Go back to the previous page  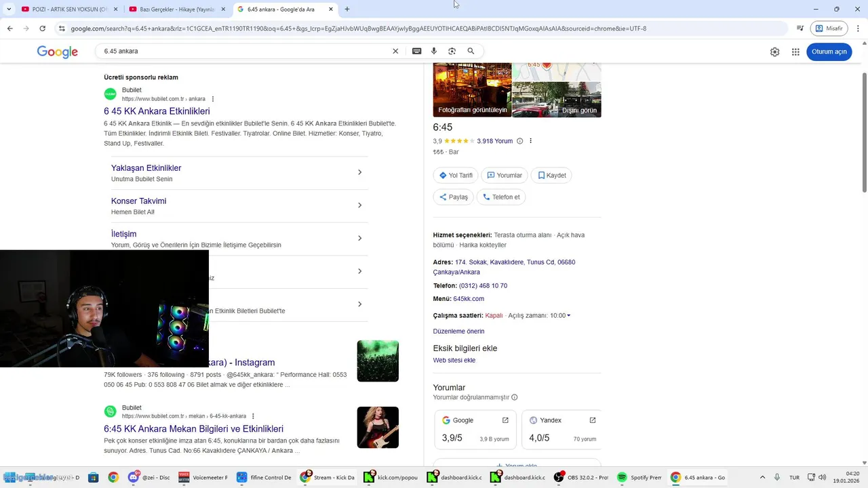[9, 28]
